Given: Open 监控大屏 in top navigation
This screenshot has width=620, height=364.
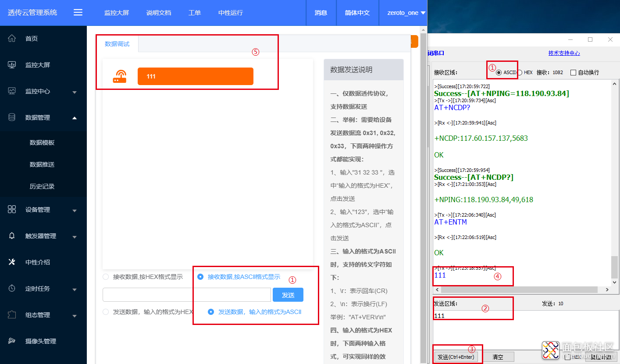Looking at the screenshot, I should coord(117,13).
